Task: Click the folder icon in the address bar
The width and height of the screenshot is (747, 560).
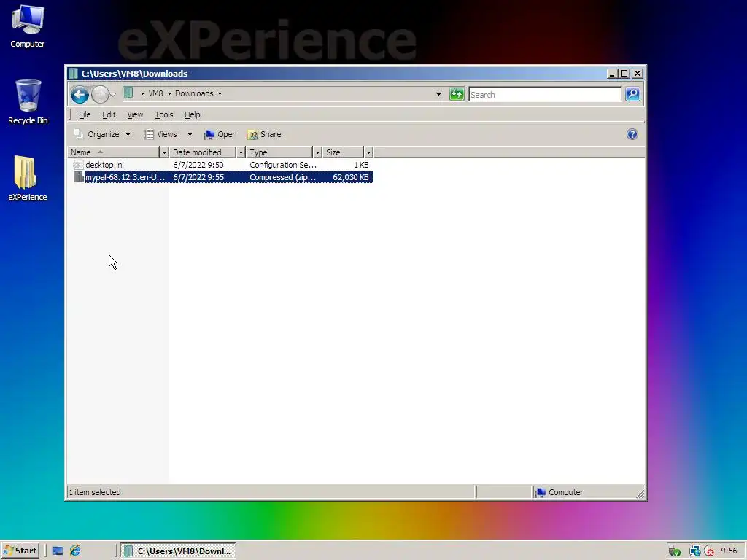Action: point(128,93)
